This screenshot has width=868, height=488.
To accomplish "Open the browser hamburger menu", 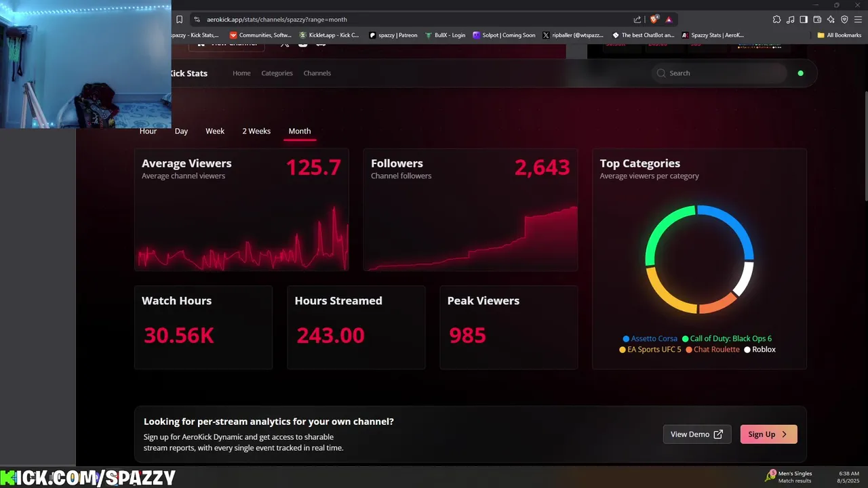I will [x=858, y=20].
